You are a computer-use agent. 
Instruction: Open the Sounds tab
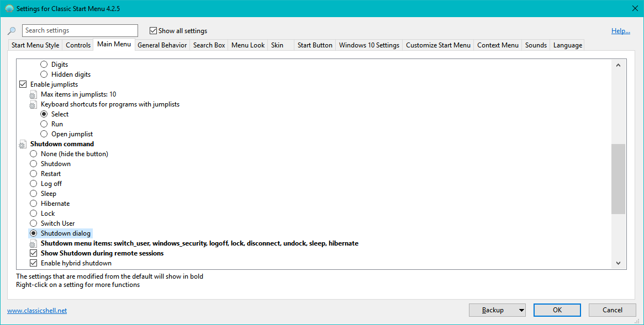(536, 45)
